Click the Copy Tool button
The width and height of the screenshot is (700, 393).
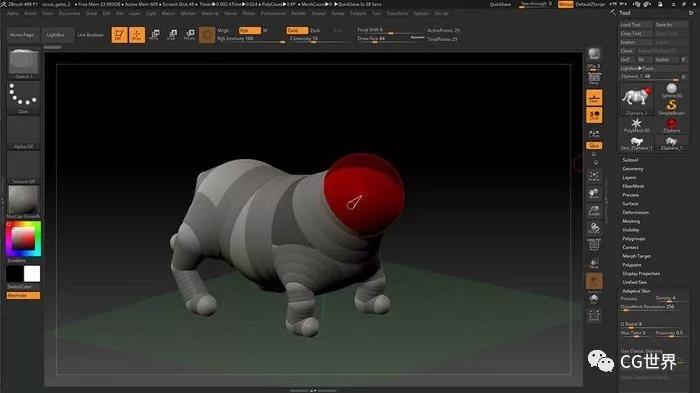pos(636,33)
